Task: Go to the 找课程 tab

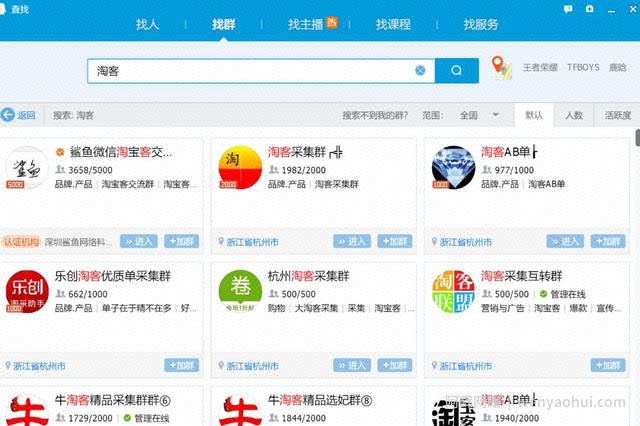Action: (x=393, y=24)
